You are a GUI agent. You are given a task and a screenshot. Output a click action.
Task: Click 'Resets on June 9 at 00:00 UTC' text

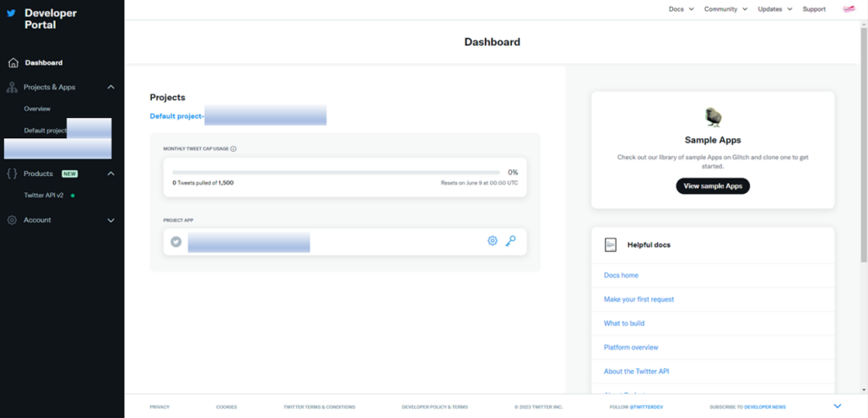(x=479, y=183)
